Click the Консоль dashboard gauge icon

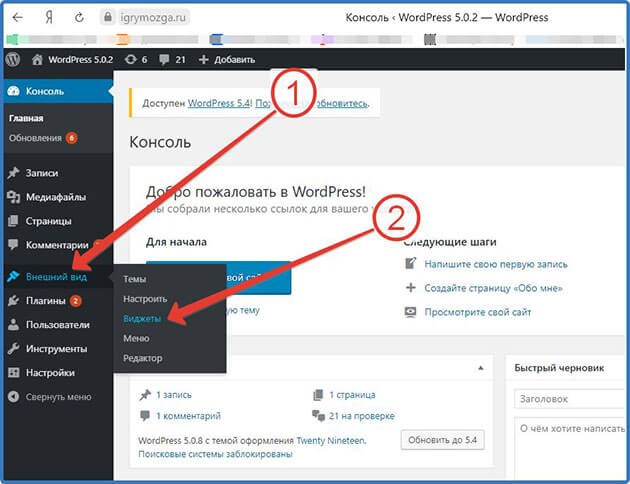[13, 91]
